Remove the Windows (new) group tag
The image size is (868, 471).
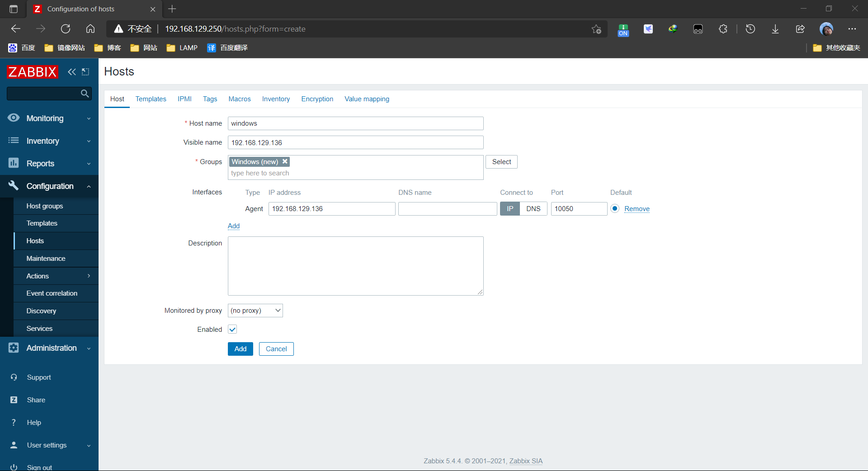pos(285,161)
